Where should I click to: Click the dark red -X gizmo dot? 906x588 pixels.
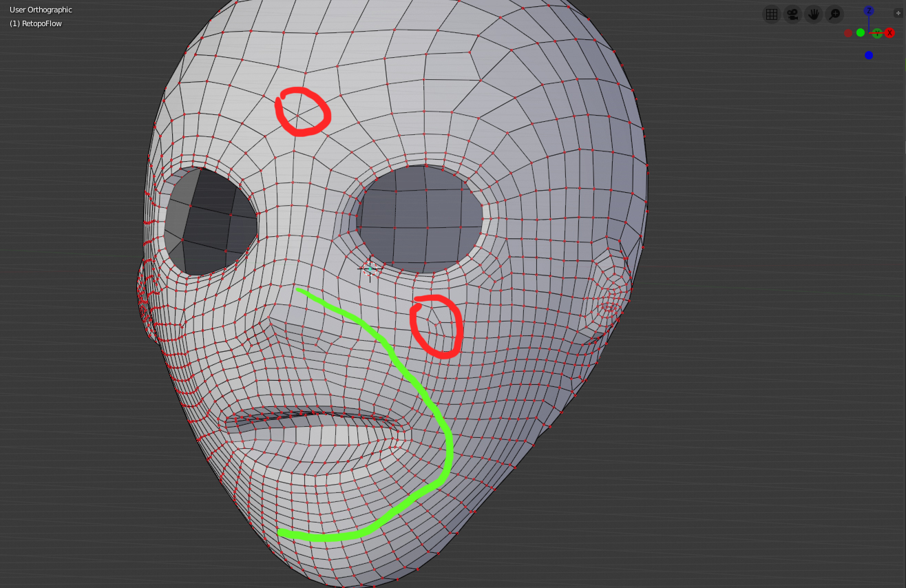coord(848,33)
